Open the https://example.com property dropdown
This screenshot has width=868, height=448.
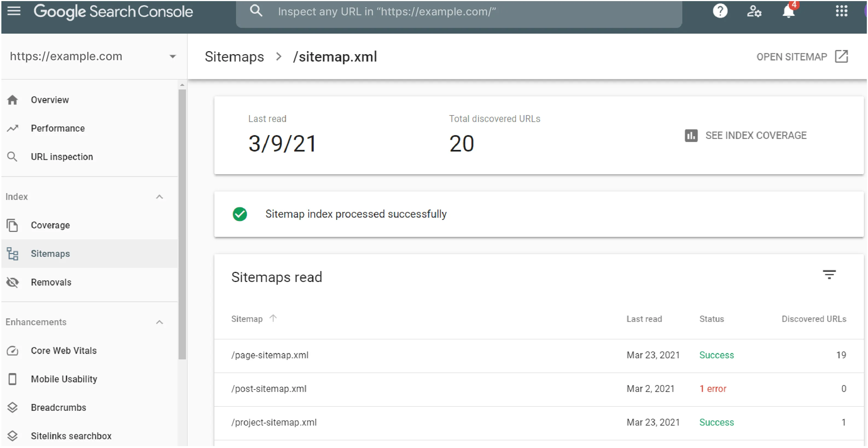click(x=172, y=56)
